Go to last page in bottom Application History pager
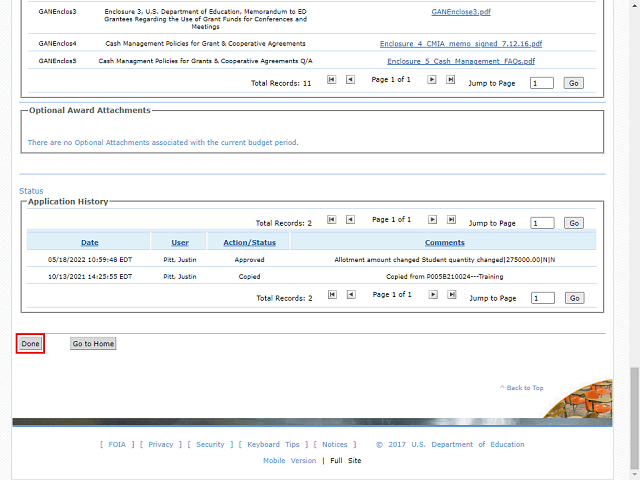The height and width of the screenshot is (480, 640). [x=451, y=295]
